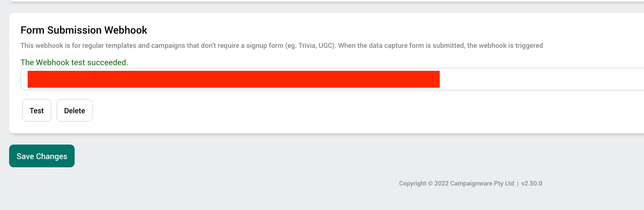Click the grey webhook description paragraph
644x210 pixels.
282,46
